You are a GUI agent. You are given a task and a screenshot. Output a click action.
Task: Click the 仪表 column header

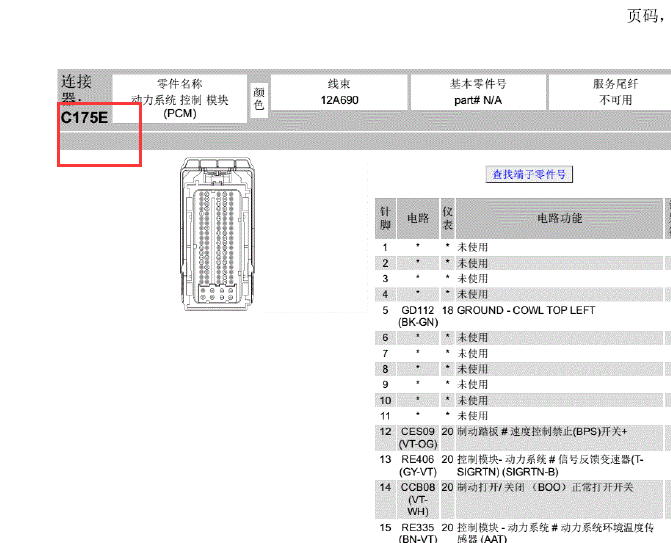[x=448, y=218]
